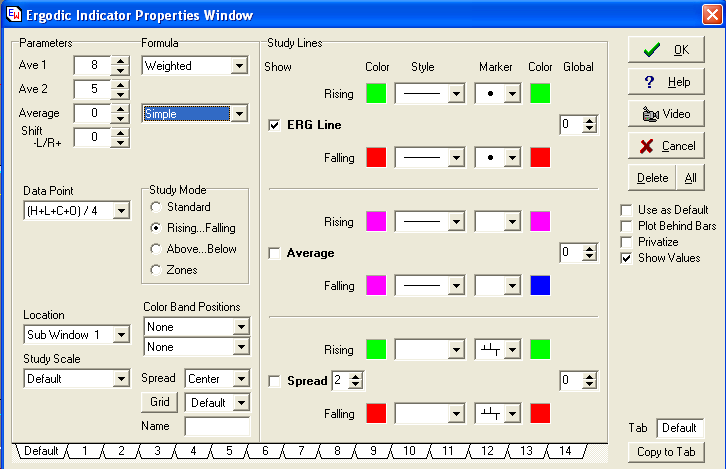Pick ERG Line Rising green line color
The width and height of the screenshot is (726, 469).
point(376,94)
